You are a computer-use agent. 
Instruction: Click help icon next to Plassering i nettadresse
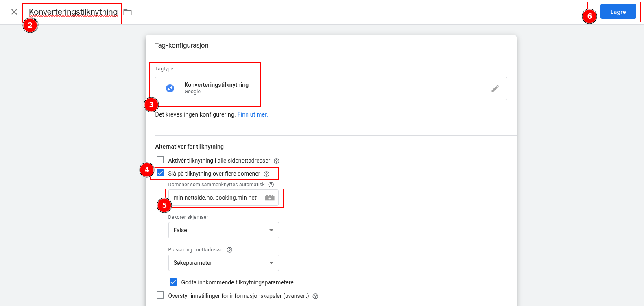(229, 250)
